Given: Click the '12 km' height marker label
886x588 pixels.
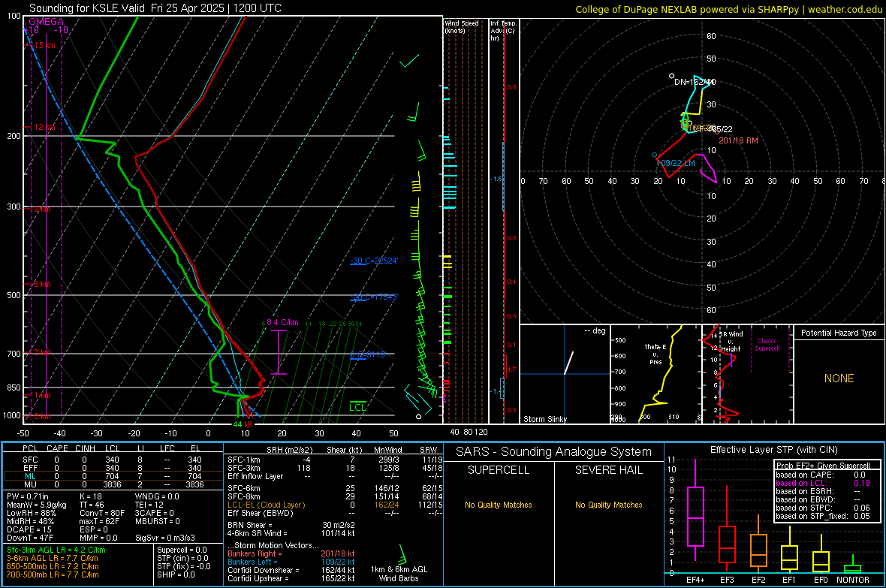Looking at the screenshot, I should coord(44,127).
